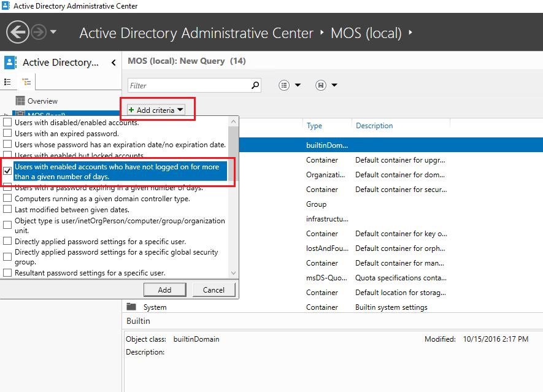This screenshot has height=392, width=543.
Task: Collapse the Active Directory navigation pane
Action: coord(114,63)
